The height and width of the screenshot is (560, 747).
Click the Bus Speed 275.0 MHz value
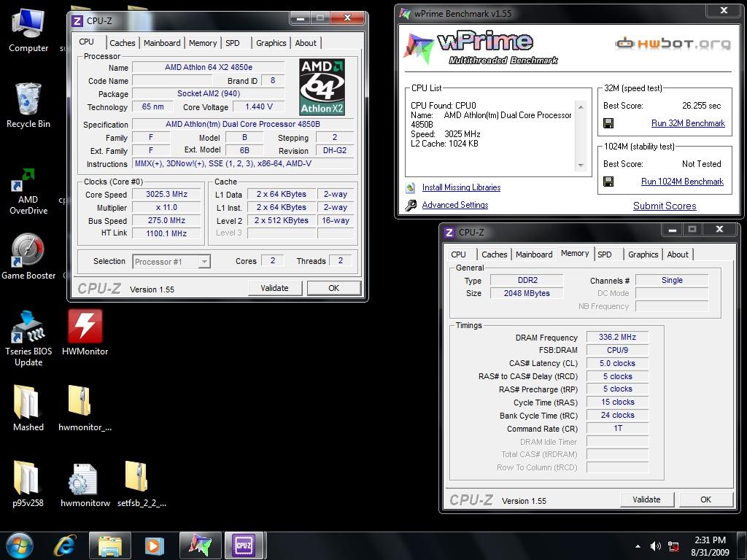pyautogui.click(x=167, y=220)
